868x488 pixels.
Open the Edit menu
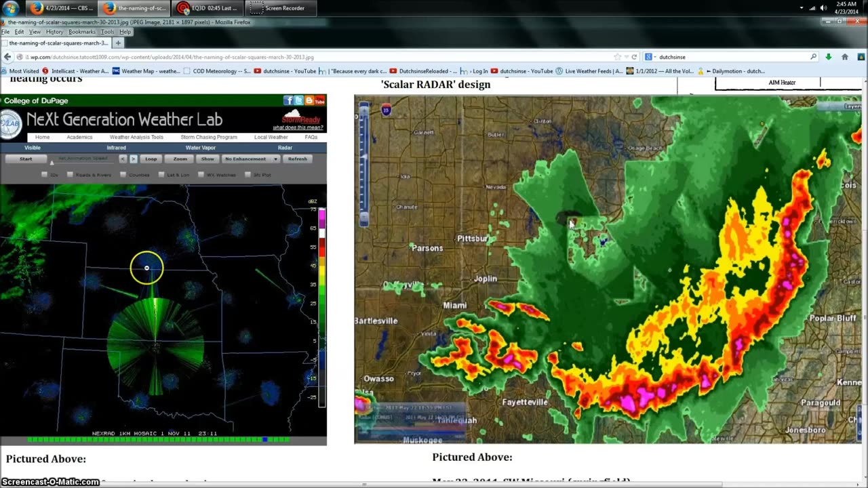[19, 32]
